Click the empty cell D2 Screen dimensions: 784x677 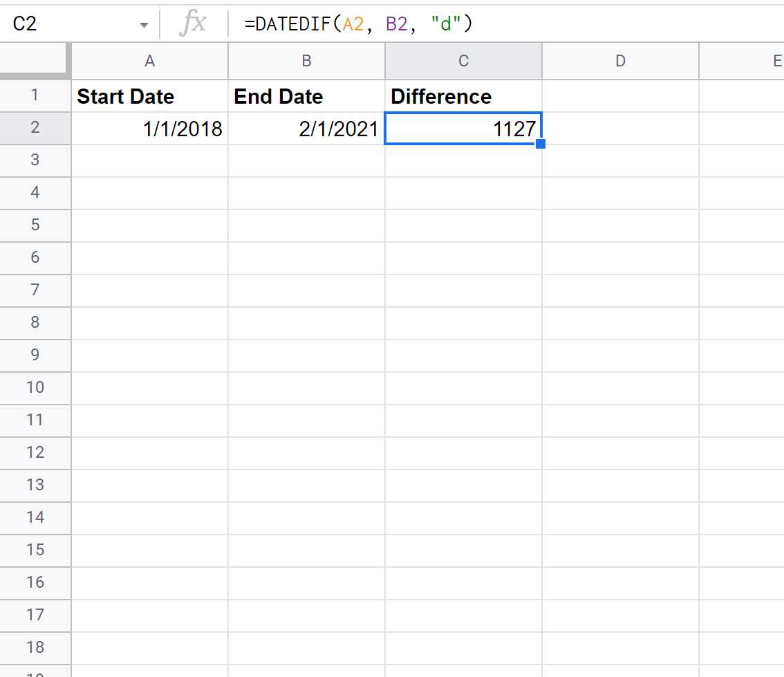tap(620, 129)
